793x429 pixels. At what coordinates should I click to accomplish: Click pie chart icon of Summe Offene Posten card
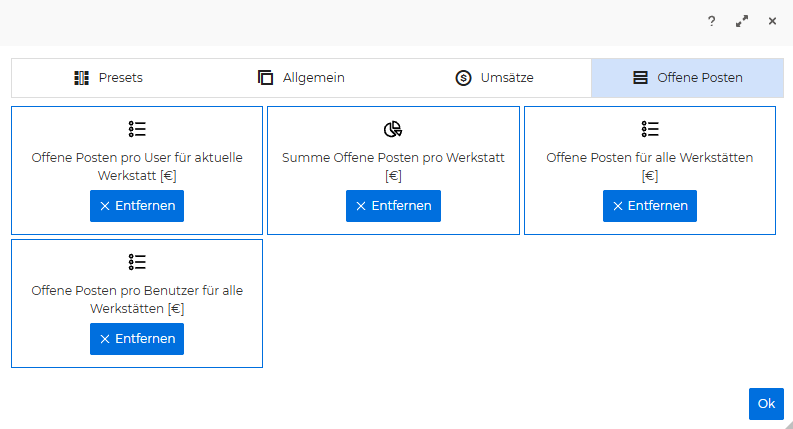tap(393, 129)
